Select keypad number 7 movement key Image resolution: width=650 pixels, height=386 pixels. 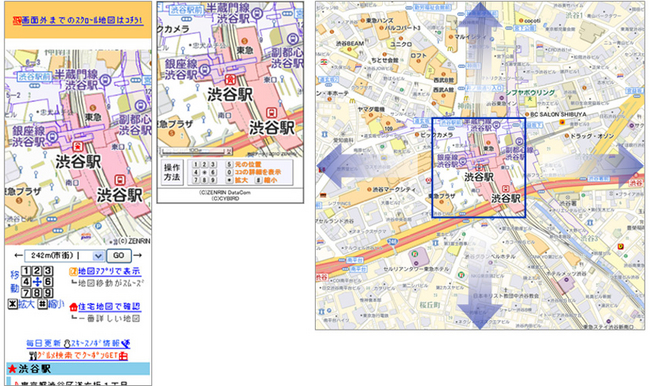pyautogui.click(x=26, y=293)
